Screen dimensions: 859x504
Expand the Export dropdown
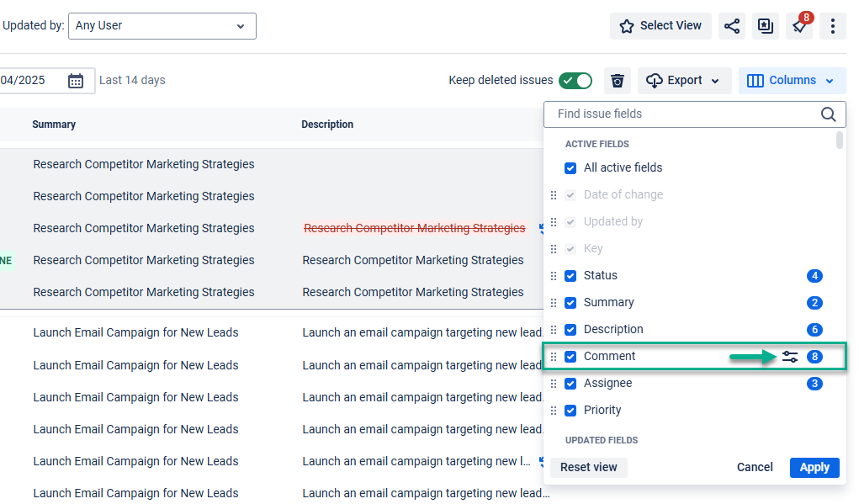pyautogui.click(x=684, y=81)
